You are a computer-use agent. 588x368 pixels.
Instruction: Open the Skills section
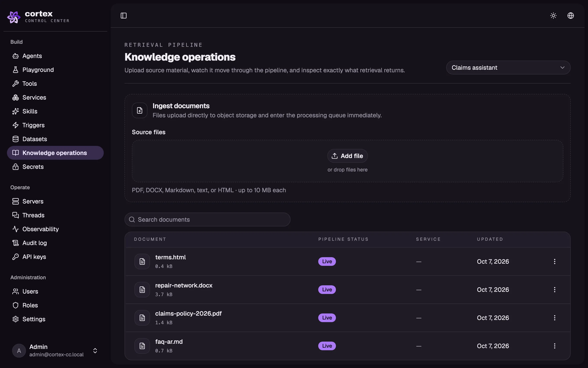[55, 111]
